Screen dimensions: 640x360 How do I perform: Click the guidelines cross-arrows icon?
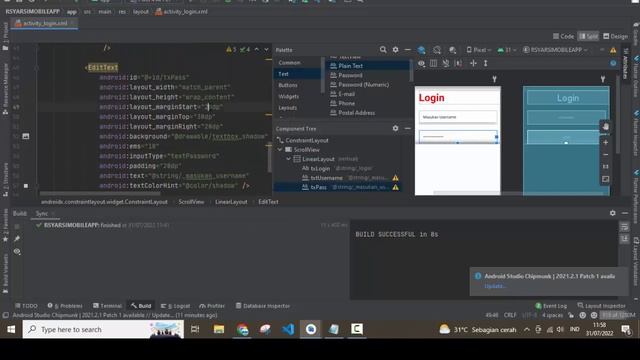pos(473,63)
